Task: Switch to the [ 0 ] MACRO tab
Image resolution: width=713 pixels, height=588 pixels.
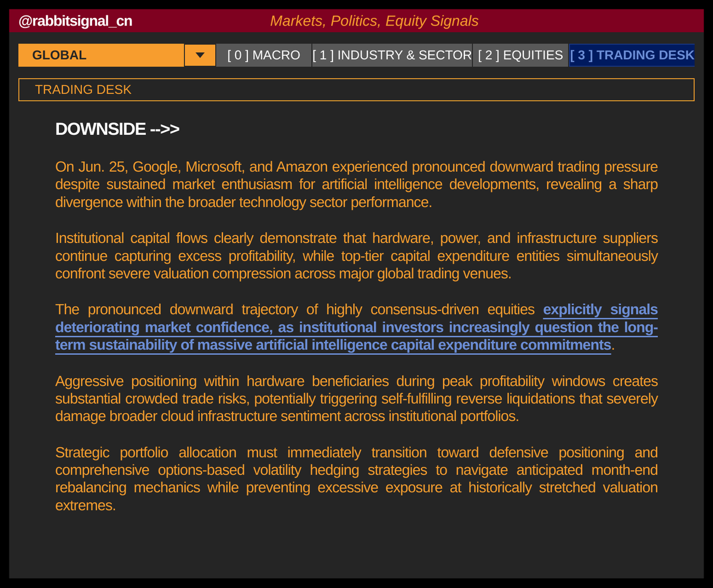Action: pos(264,55)
